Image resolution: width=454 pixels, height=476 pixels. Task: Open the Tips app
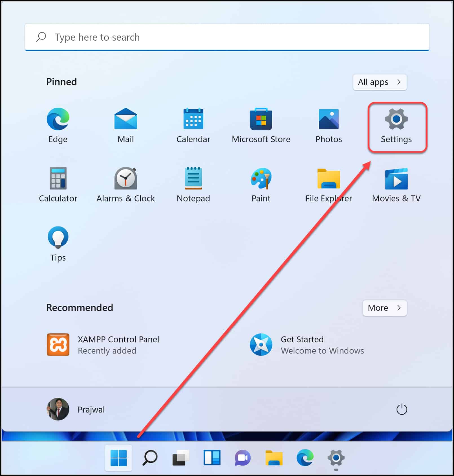58,244
